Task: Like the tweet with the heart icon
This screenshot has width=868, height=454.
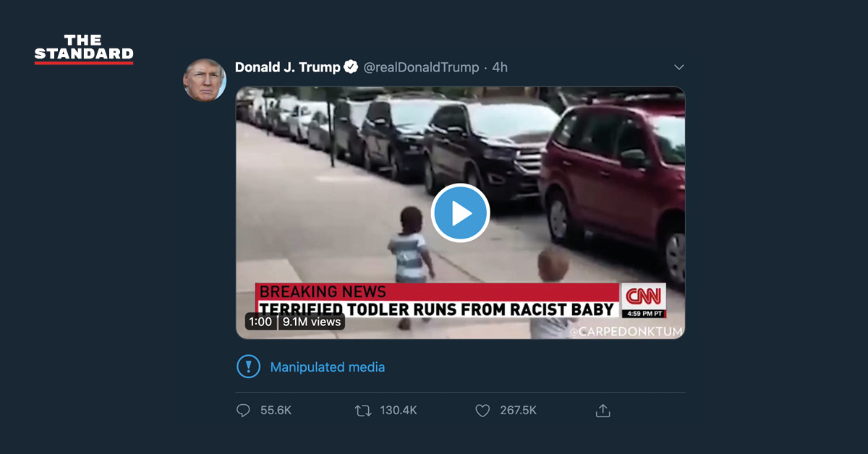Action: tap(482, 411)
